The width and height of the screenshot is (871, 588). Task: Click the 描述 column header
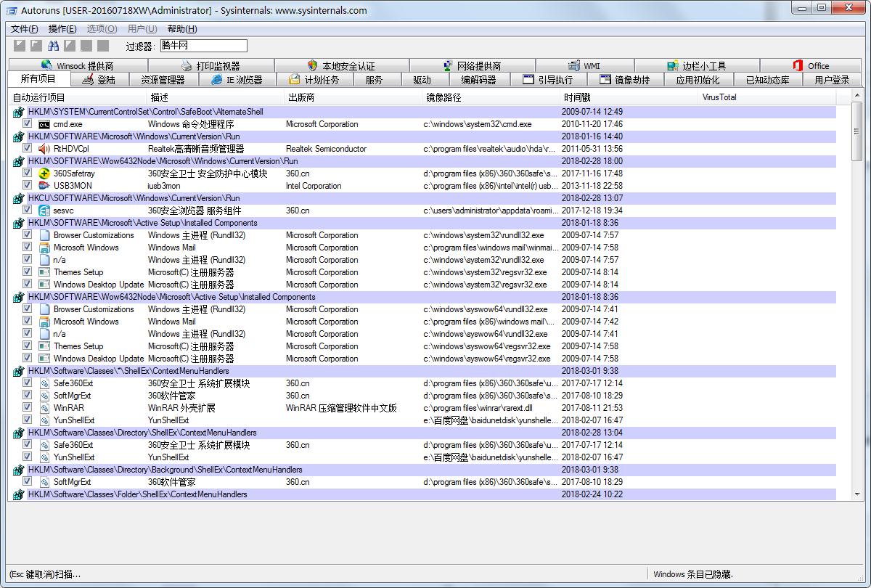(216, 97)
